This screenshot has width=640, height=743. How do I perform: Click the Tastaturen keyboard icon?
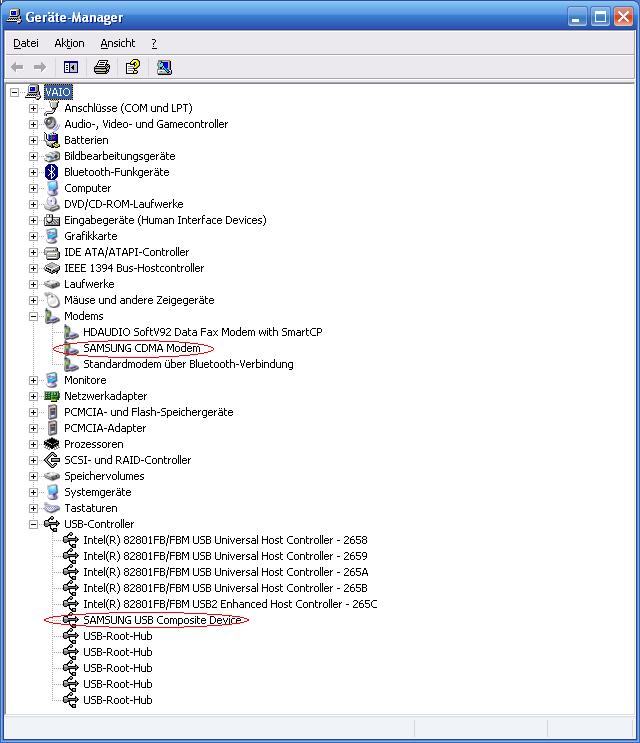pos(52,508)
